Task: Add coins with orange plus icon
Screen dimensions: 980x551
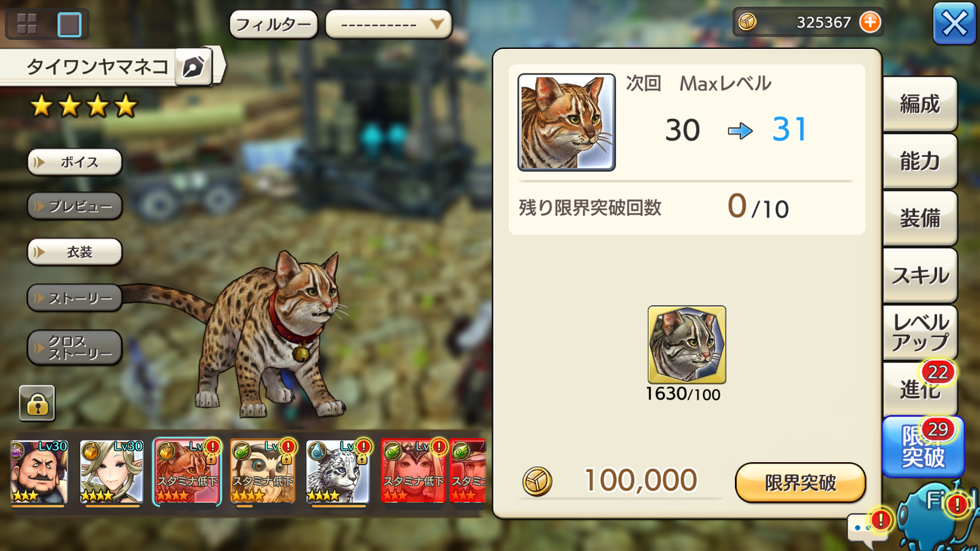Action: tap(870, 22)
